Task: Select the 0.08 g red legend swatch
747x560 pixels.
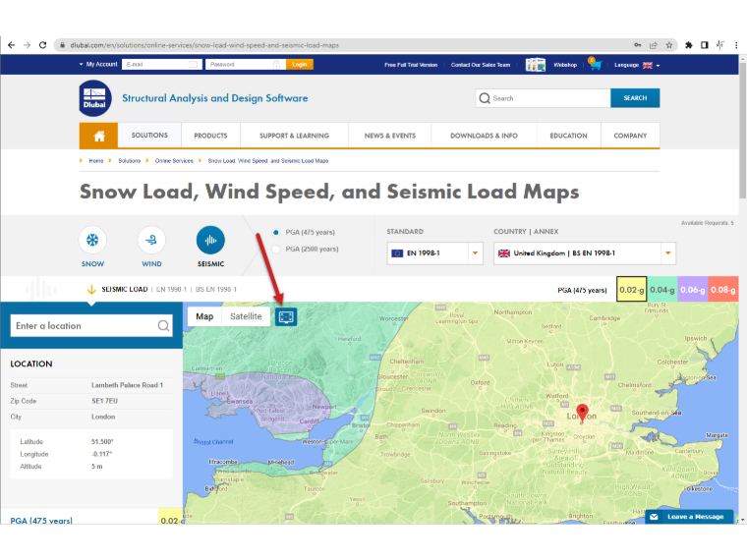Action: 723,290
